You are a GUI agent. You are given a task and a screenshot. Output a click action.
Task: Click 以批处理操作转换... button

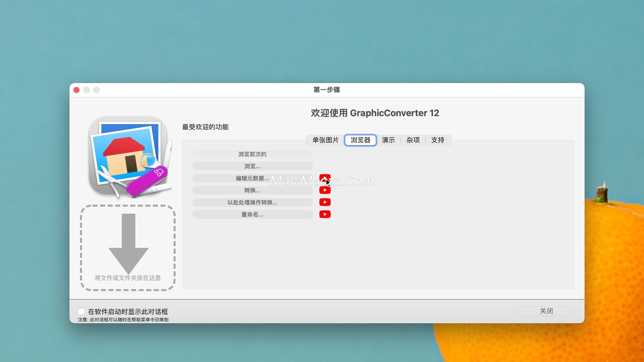click(x=252, y=202)
